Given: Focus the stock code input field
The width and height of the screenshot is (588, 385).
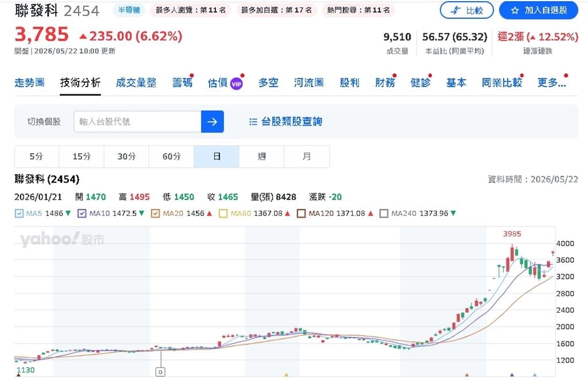Looking at the screenshot, I should click(x=138, y=122).
